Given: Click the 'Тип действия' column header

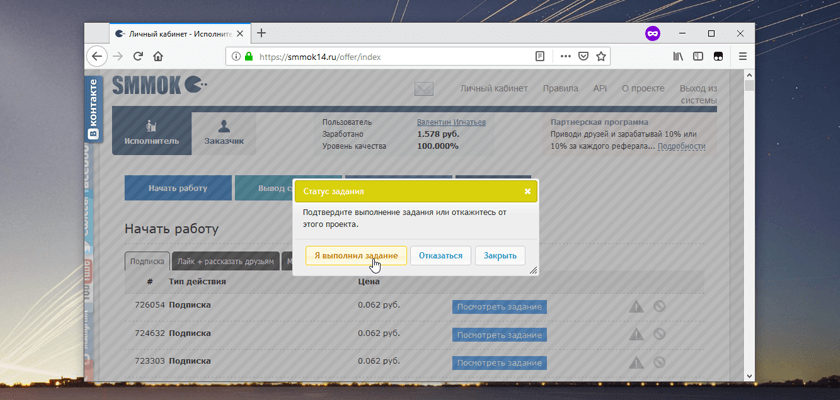Looking at the screenshot, I should pyautogui.click(x=197, y=281).
